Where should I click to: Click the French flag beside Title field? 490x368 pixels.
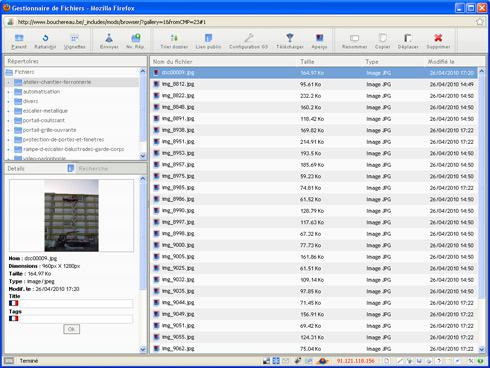(14, 303)
